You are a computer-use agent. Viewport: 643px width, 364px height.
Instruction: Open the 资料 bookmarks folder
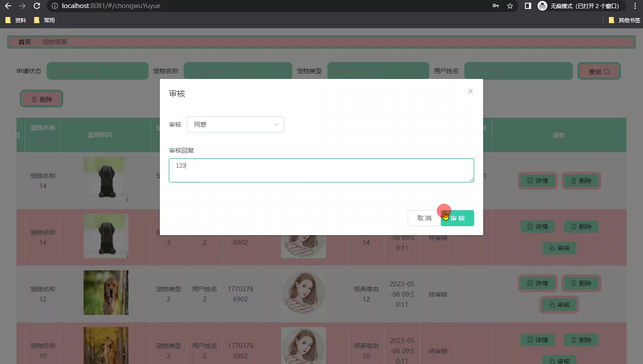point(16,20)
